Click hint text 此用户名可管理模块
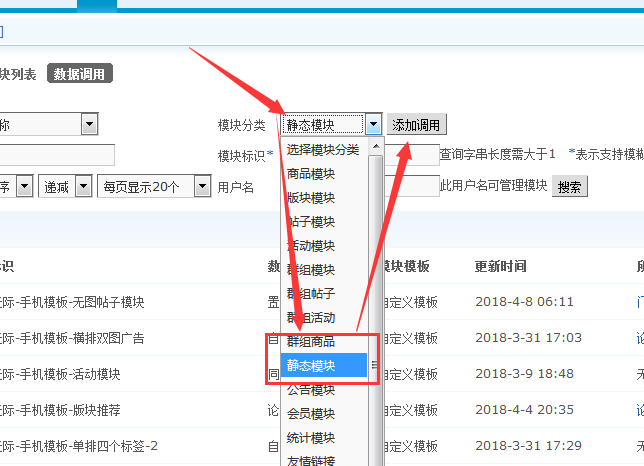 (x=493, y=185)
